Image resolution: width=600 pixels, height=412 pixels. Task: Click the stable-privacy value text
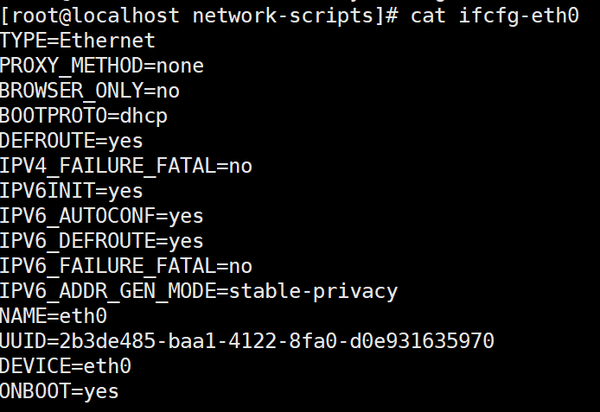pyautogui.click(x=313, y=291)
